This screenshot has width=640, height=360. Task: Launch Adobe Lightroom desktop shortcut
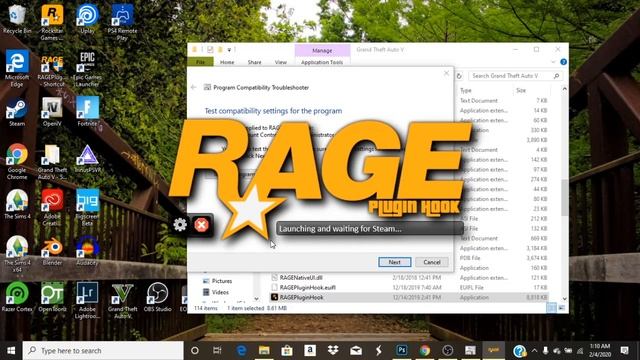87,300
